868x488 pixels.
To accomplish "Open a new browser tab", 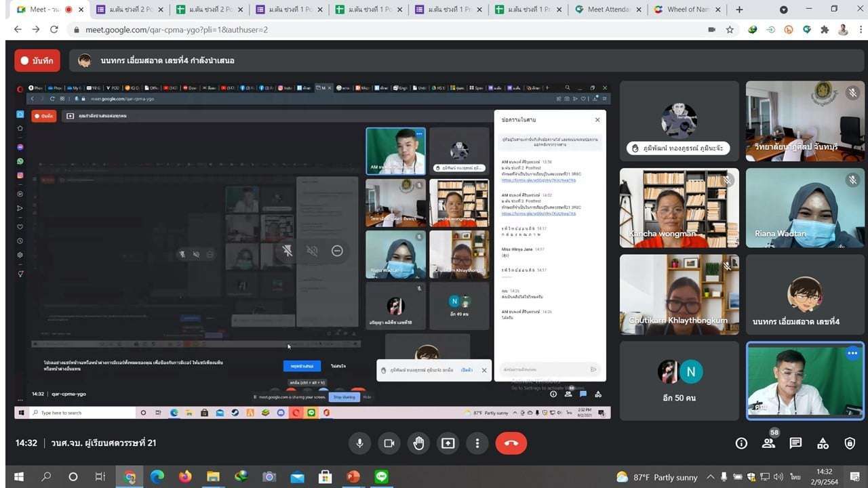I will pyautogui.click(x=739, y=9).
